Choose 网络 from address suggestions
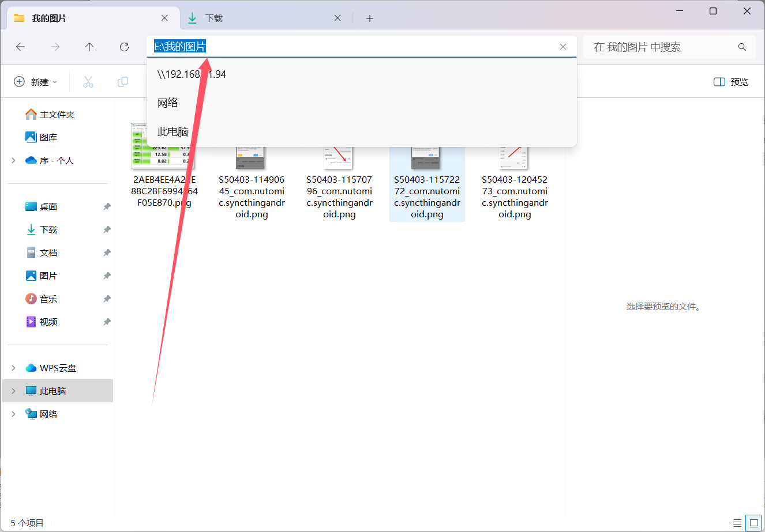Viewport: 765px width, 532px height. [168, 103]
